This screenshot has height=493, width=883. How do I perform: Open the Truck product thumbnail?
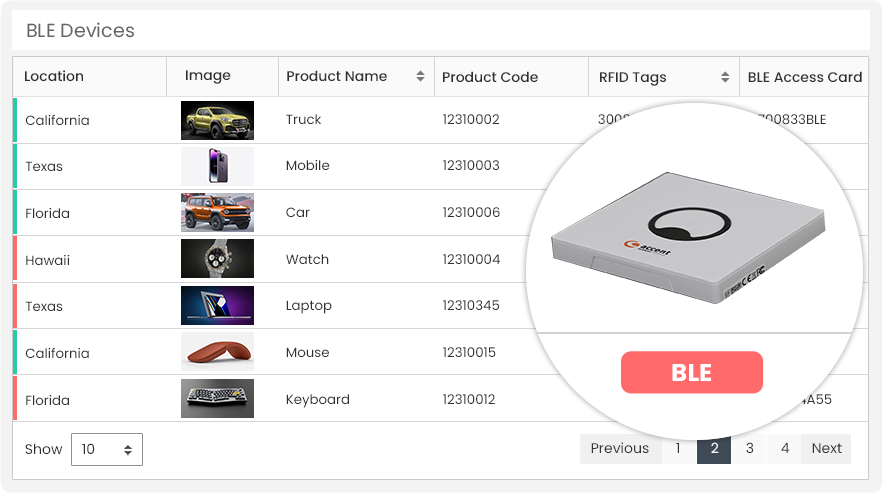[x=217, y=120]
